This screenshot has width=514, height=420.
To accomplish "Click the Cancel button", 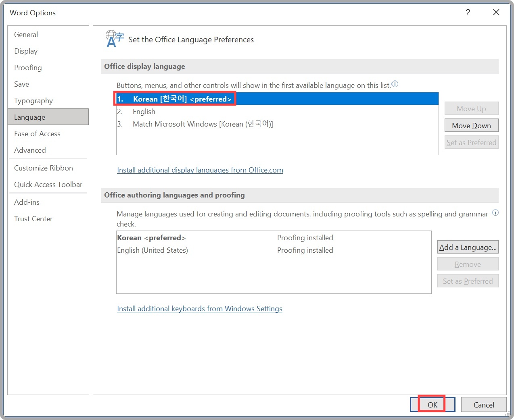I will pos(483,405).
